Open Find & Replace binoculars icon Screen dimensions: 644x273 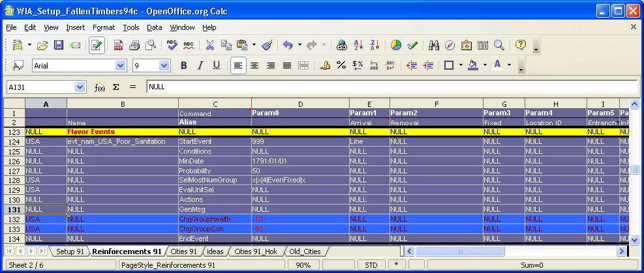tap(433, 46)
